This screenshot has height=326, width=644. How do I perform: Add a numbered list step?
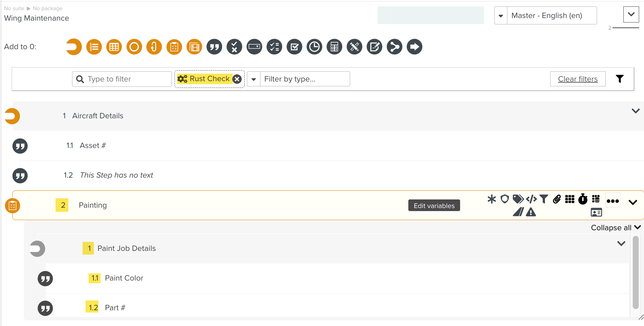pyautogui.click(x=94, y=47)
